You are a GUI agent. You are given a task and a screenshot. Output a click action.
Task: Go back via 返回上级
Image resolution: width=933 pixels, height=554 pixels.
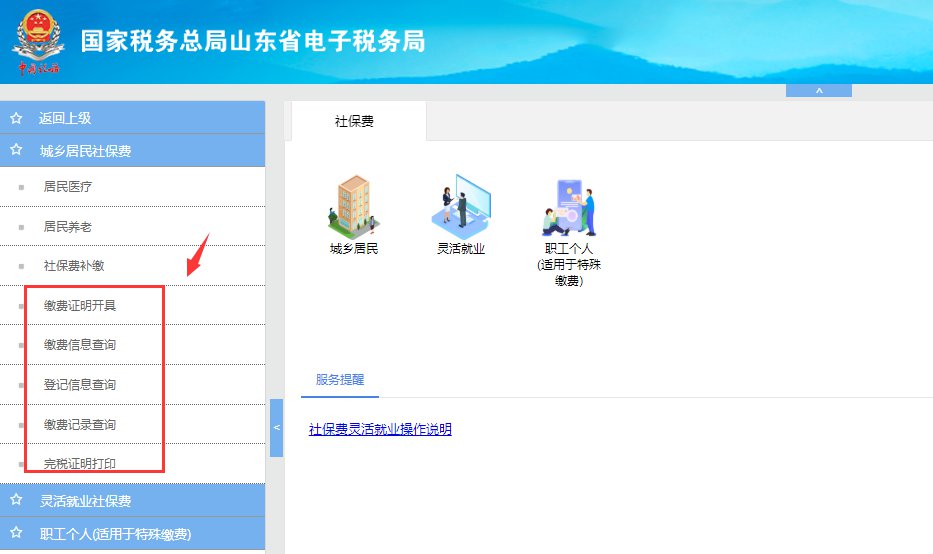tap(65, 118)
